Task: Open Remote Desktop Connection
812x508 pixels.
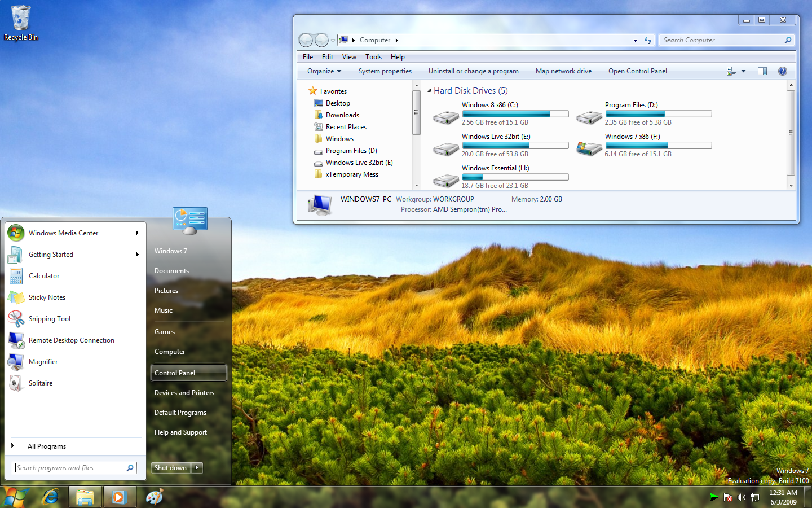Action: (x=71, y=340)
